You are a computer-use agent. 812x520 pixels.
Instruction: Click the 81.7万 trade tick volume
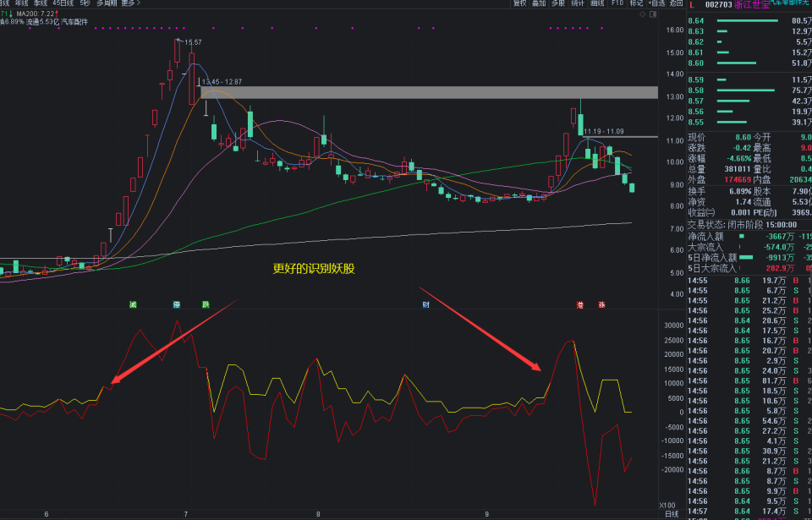(775, 380)
